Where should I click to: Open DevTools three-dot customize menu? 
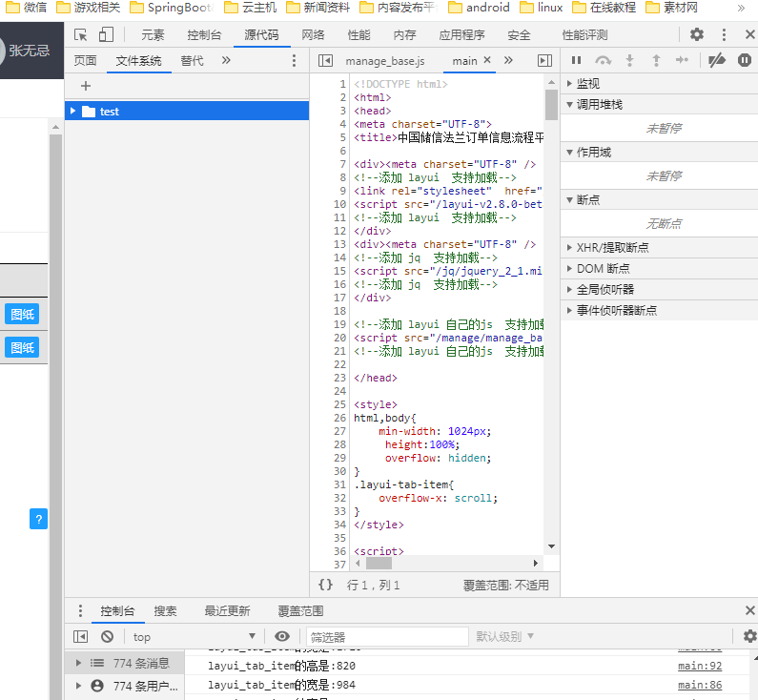click(x=724, y=34)
